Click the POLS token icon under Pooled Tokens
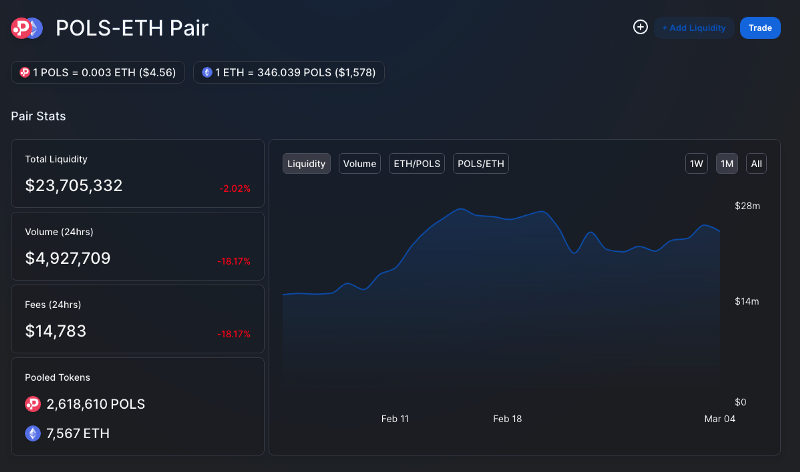The image size is (800, 472). (33, 404)
